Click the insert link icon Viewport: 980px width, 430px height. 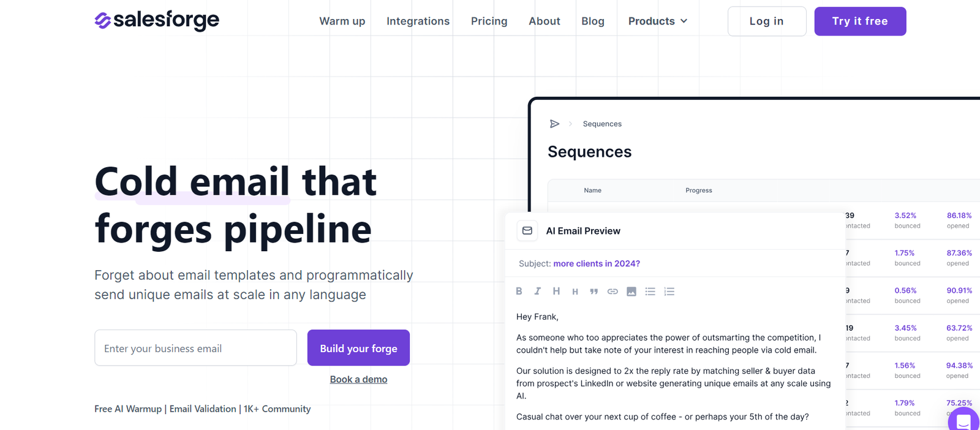pyautogui.click(x=612, y=292)
